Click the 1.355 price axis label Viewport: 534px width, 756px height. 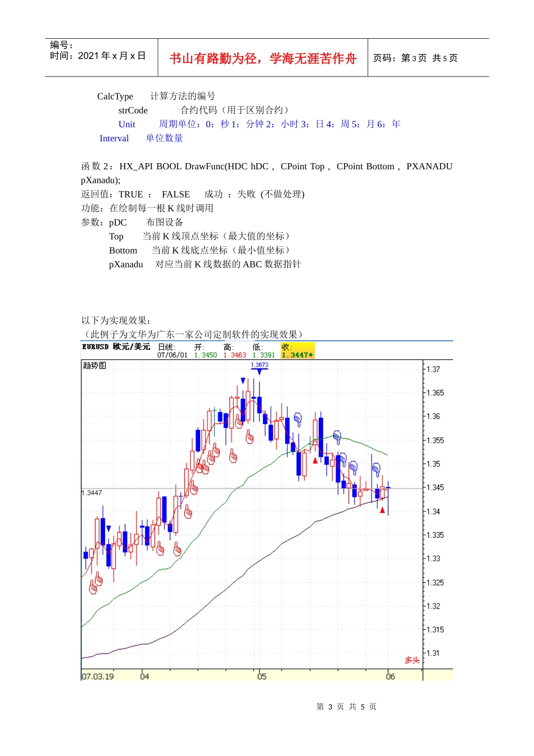(x=435, y=440)
